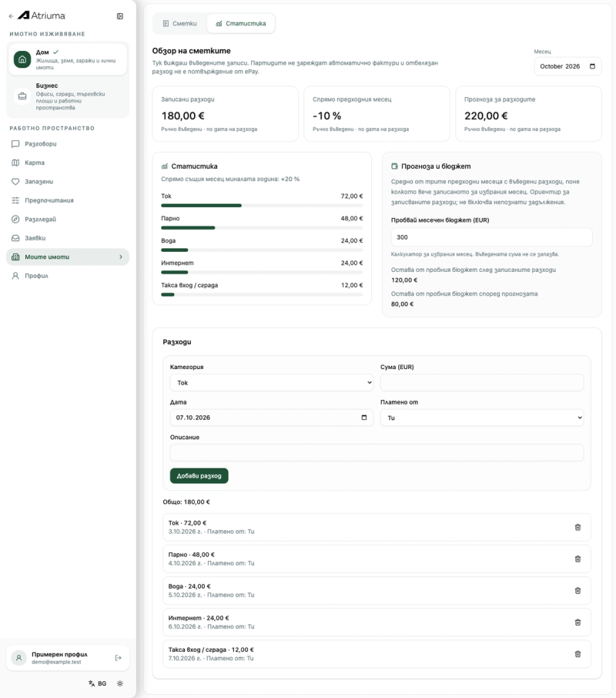Delete the Парно 48,00 € expense
The width and height of the screenshot is (616, 698).
(577, 559)
